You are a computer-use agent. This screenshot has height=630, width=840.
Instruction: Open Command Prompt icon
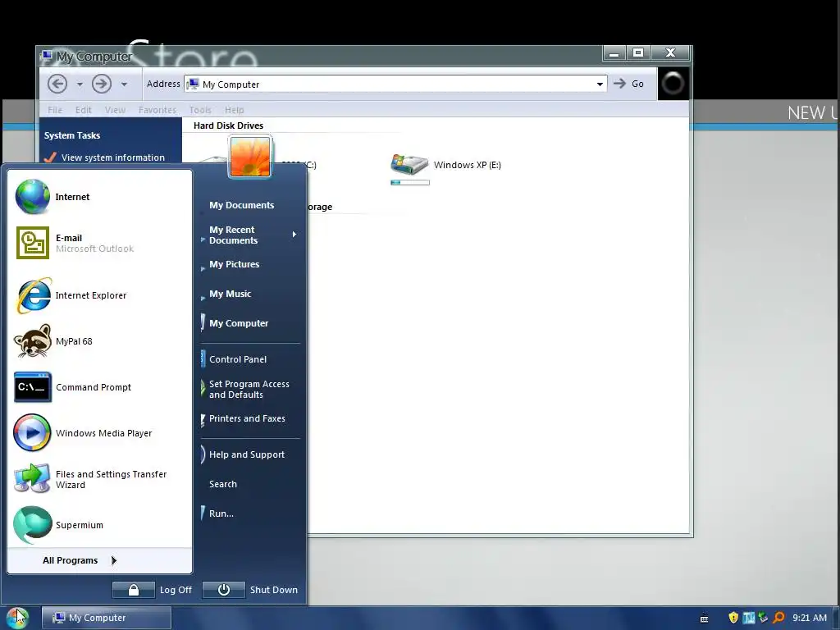pyautogui.click(x=33, y=387)
